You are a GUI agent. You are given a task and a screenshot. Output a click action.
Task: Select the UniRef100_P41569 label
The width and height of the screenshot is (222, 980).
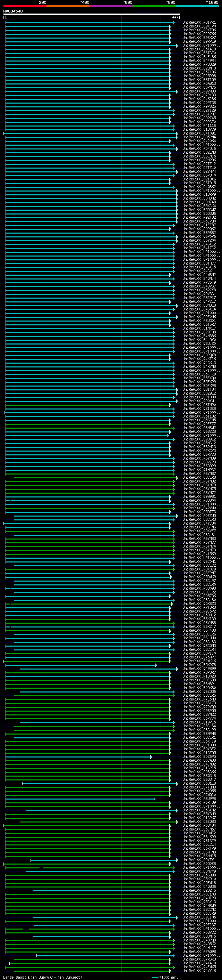pyautogui.click(x=199, y=554)
